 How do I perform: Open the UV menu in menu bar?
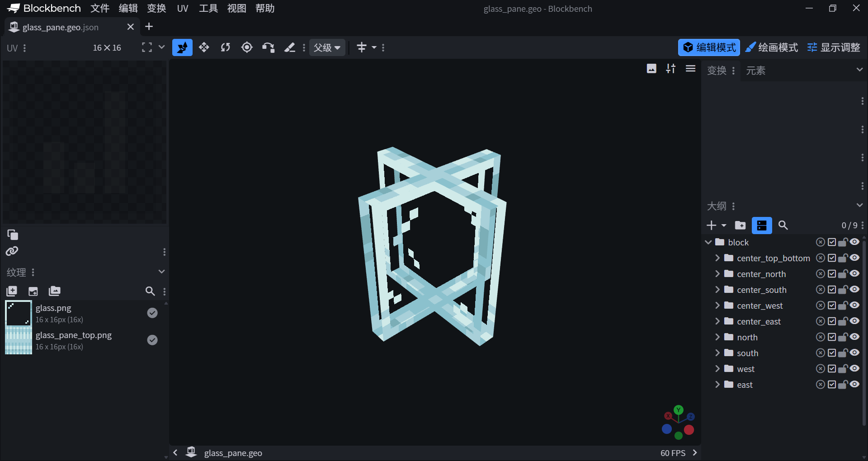click(x=183, y=9)
